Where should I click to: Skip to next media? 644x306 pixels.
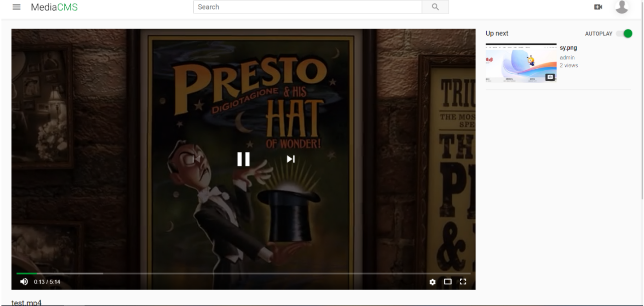[291, 159]
